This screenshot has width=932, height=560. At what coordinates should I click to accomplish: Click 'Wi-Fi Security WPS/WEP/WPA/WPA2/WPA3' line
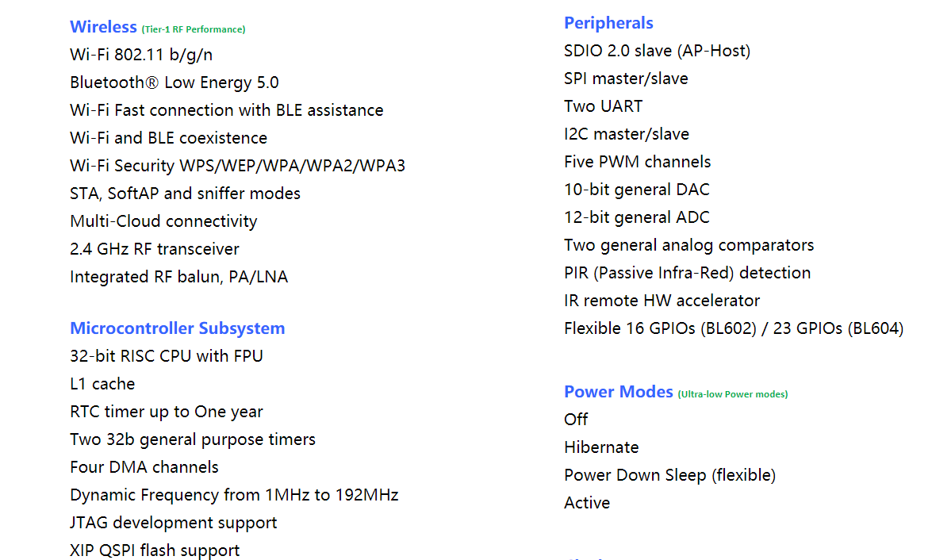pos(238,165)
